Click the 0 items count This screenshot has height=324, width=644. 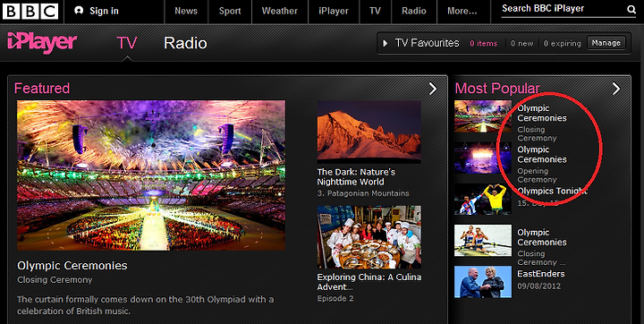tap(483, 43)
